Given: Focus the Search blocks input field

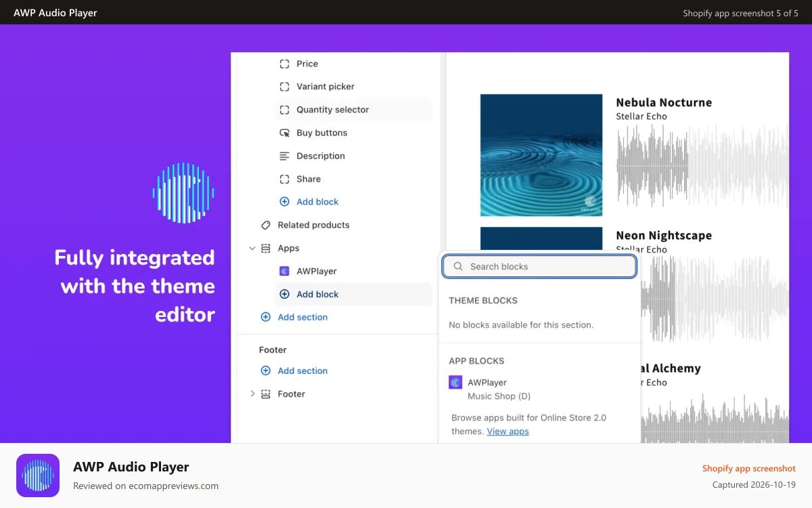Looking at the screenshot, I should (539, 266).
